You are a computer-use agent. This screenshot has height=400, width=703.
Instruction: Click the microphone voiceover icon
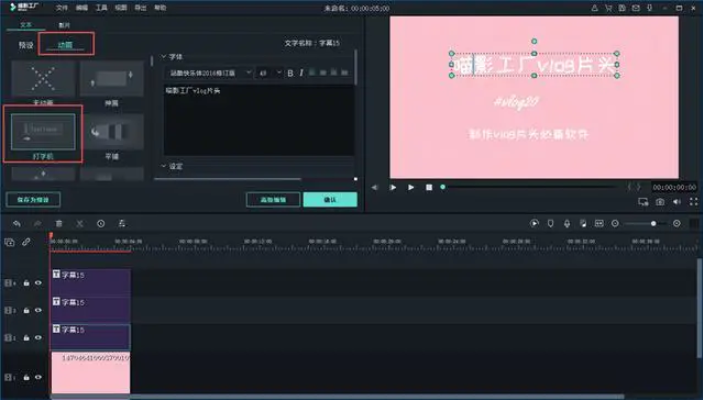click(567, 223)
